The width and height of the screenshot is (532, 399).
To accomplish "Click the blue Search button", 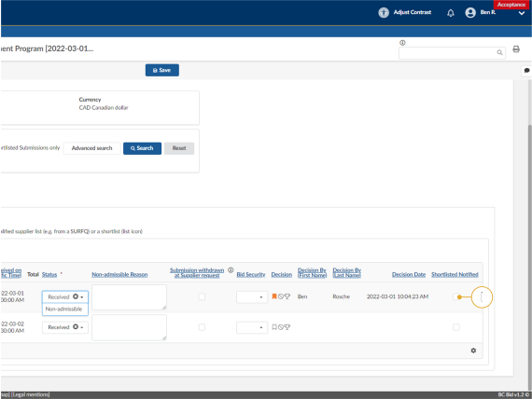I will click(142, 148).
